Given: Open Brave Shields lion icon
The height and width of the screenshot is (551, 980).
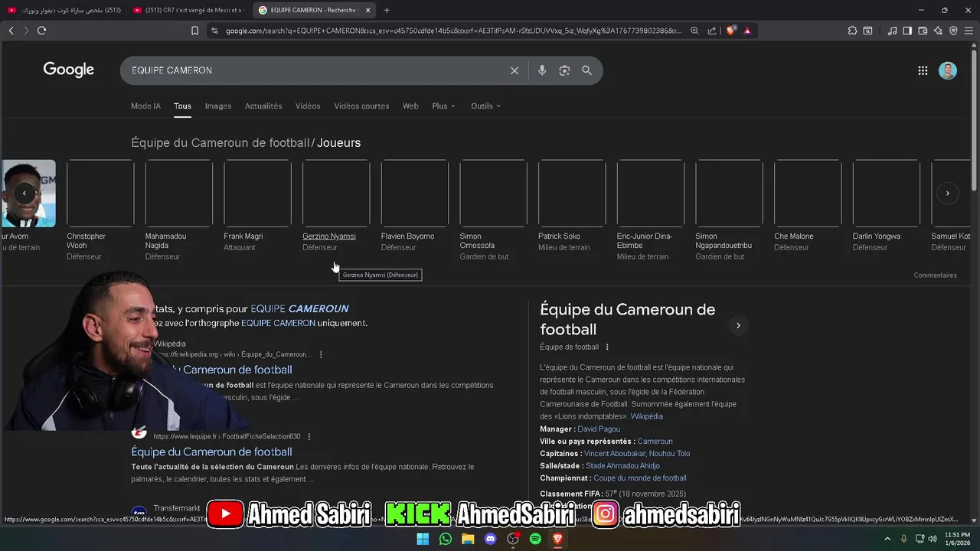Looking at the screenshot, I should pos(730,31).
